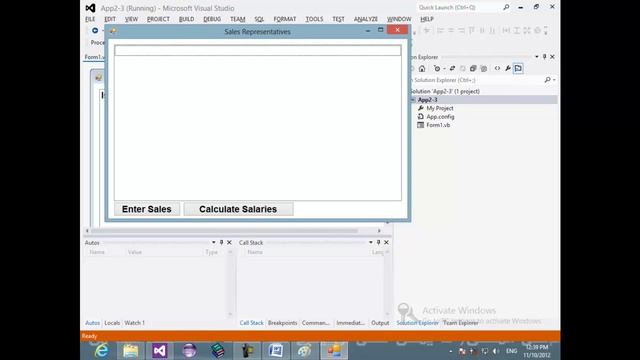Screen dimensions: 640x360
Task: Click the Ready status bar text
Action: (89, 336)
